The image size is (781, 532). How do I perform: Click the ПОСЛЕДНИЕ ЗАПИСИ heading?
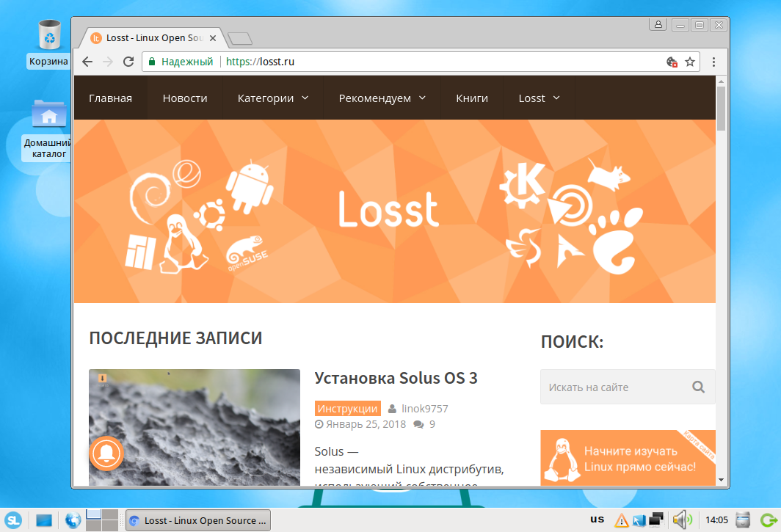(175, 338)
